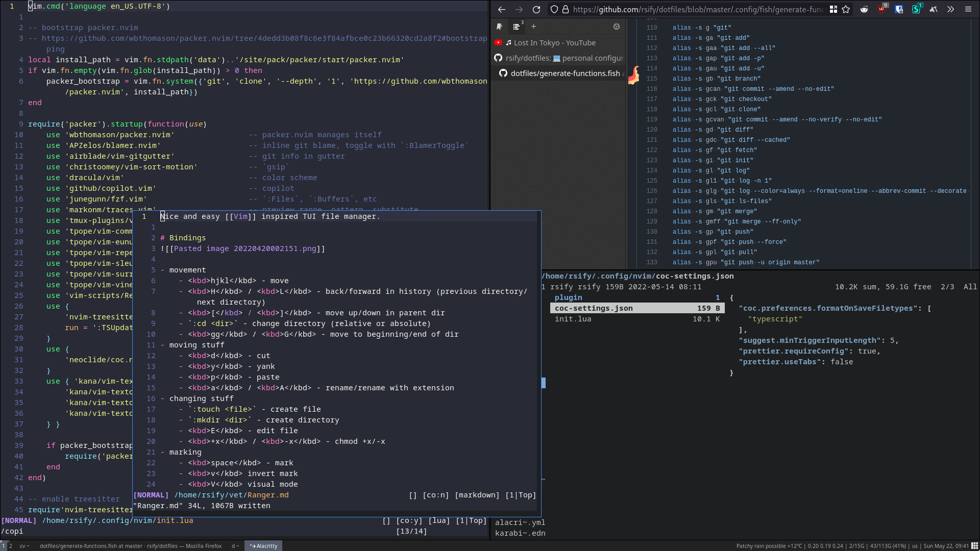This screenshot has width=980, height=551.
Task: Click the Firefox forward arrow
Action: click(519, 9)
